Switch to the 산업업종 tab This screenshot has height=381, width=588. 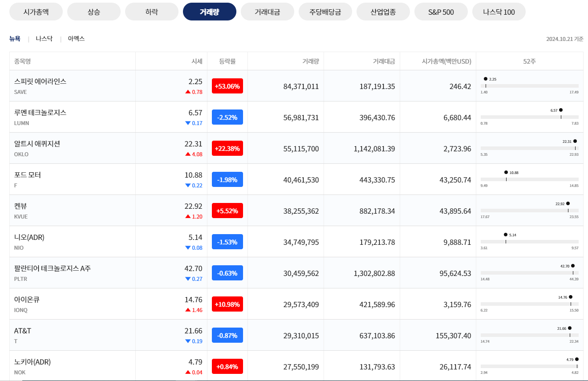(x=383, y=12)
